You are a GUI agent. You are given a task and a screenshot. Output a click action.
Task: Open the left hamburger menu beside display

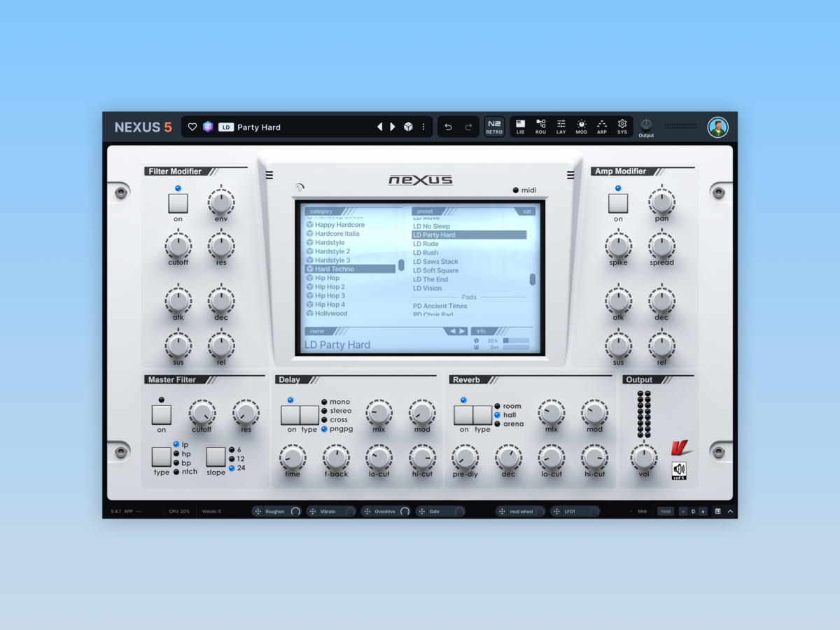[x=269, y=175]
